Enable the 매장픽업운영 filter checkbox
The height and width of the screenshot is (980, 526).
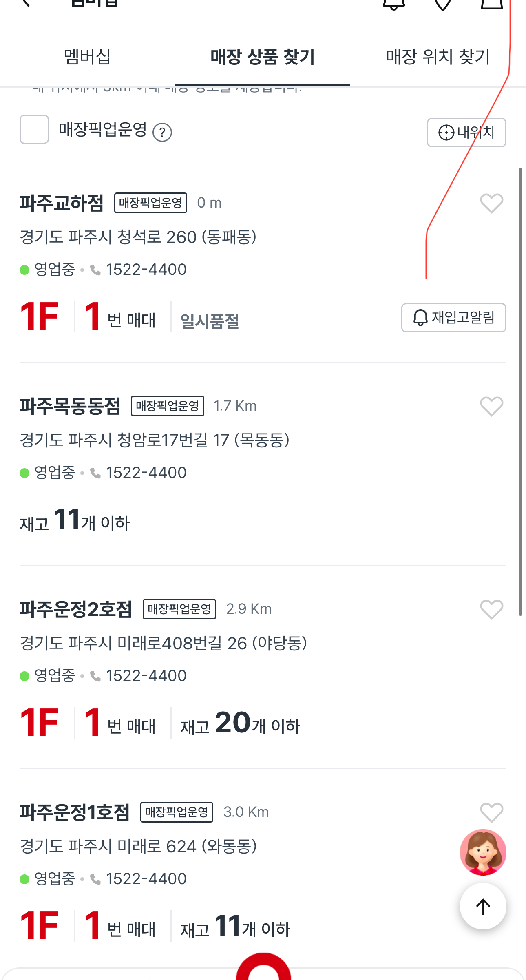[34, 129]
